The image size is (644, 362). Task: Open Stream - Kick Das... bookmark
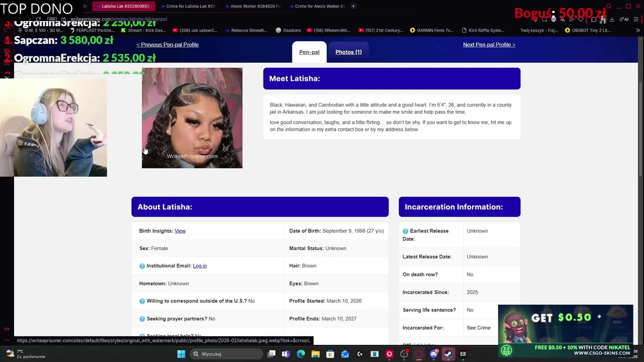pos(143,30)
